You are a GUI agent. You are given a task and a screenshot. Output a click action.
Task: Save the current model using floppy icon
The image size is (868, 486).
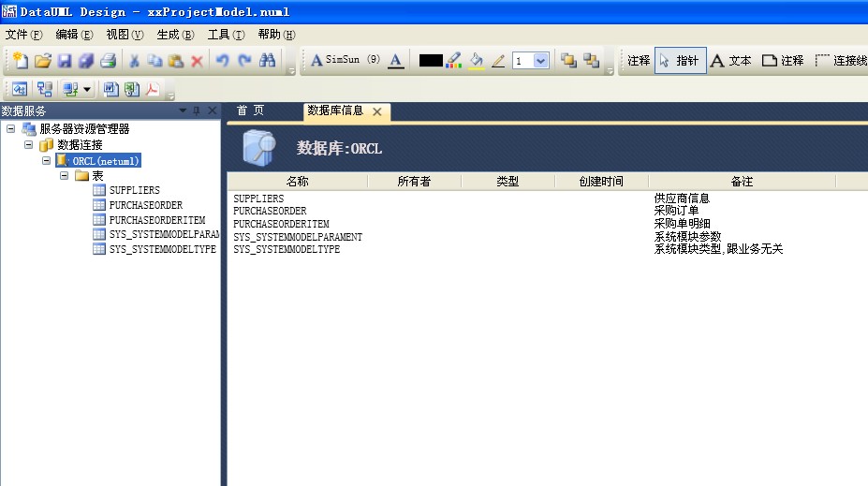[x=65, y=60]
